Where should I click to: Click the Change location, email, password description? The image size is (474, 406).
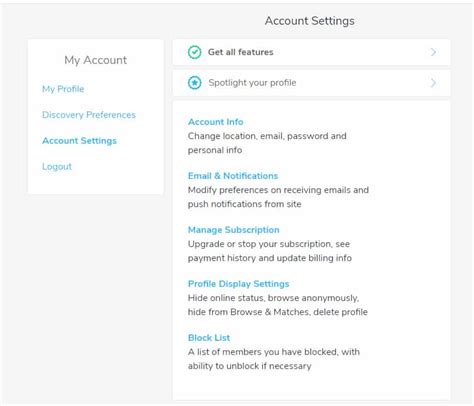(x=267, y=143)
